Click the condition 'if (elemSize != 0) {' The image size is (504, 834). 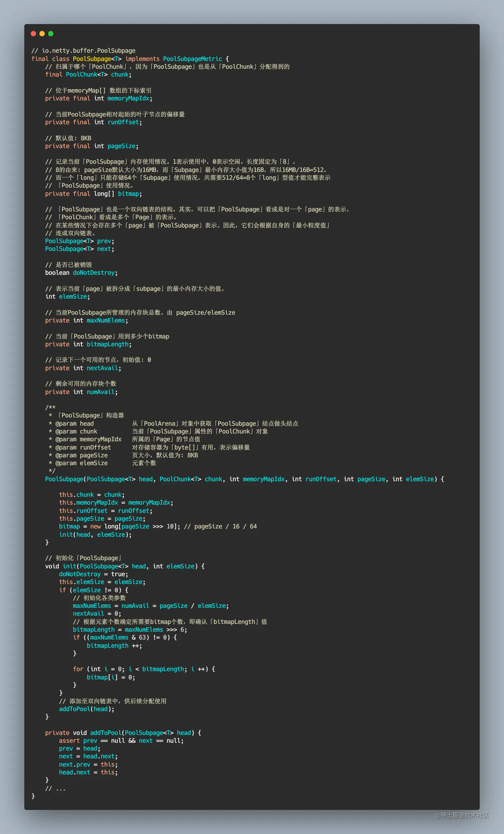point(94,590)
